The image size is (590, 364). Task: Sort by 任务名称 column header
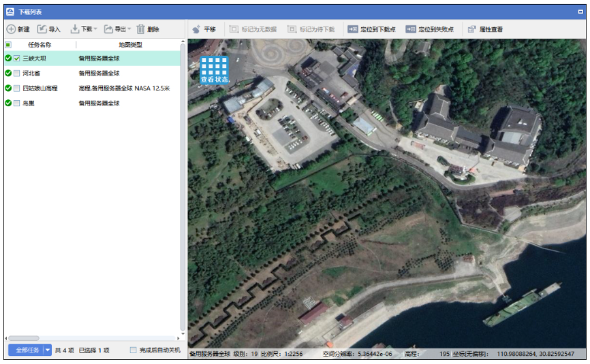tap(40, 44)
